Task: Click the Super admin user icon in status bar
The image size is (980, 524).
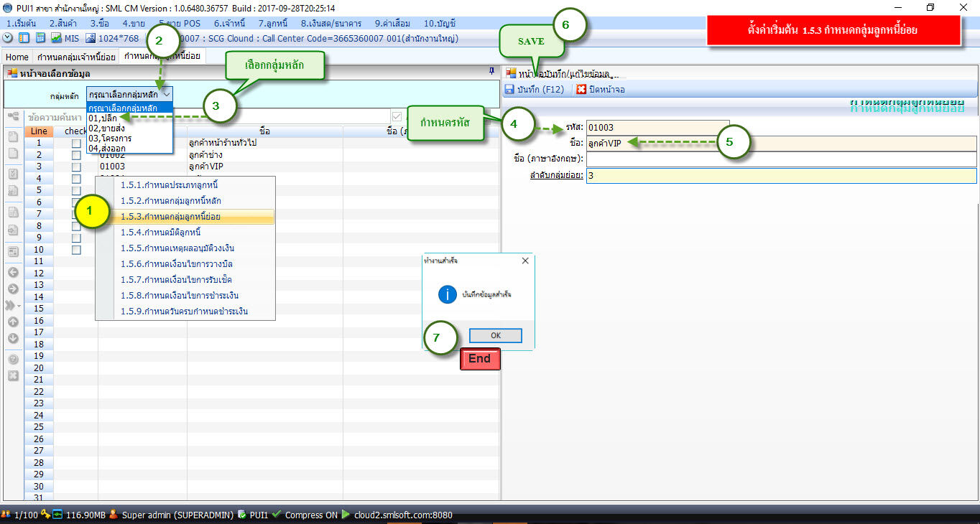Action: coord(114,515)
